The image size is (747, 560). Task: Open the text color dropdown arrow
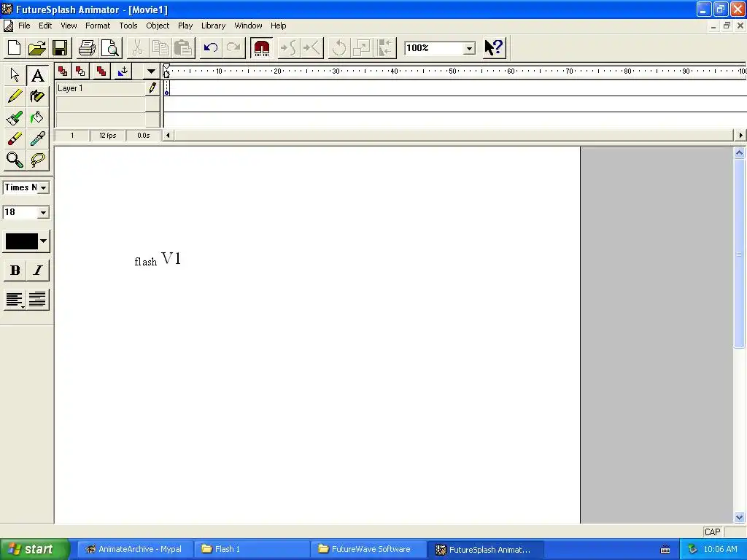coord(43,241)
